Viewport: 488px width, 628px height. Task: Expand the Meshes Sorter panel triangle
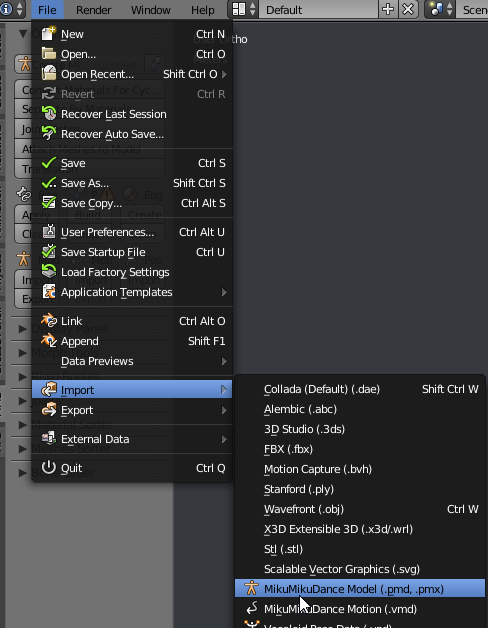pyautogui.click(x=22, y=449)
